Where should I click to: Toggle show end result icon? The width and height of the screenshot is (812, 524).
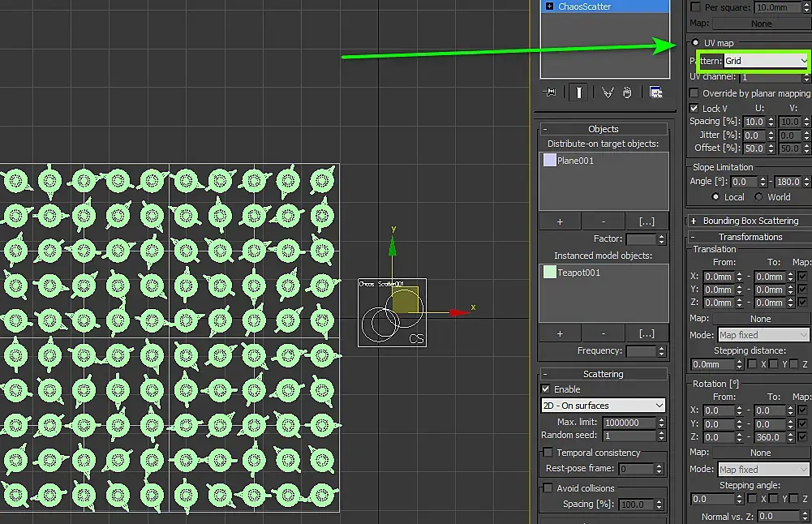click(579, 92)
